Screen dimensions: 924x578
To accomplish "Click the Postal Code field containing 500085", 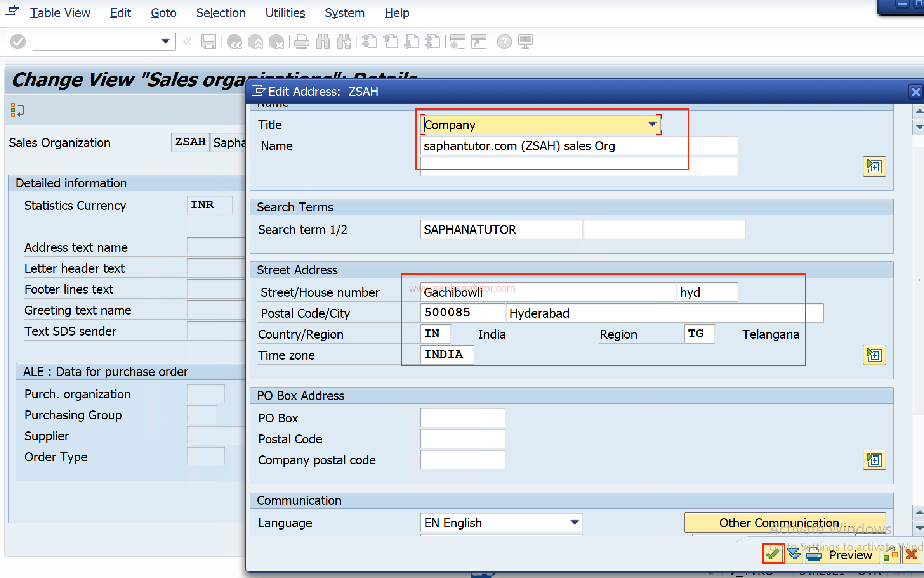I will pyautogui.click(x=462, y=313).
